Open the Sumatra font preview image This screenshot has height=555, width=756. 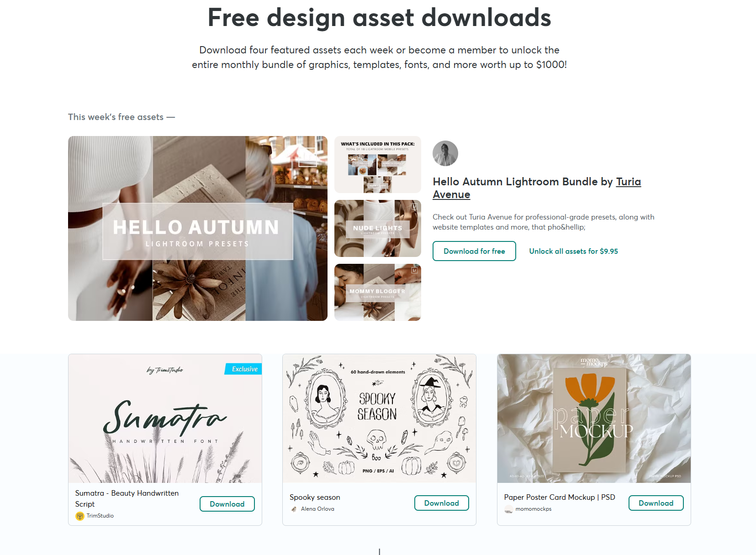165,419
